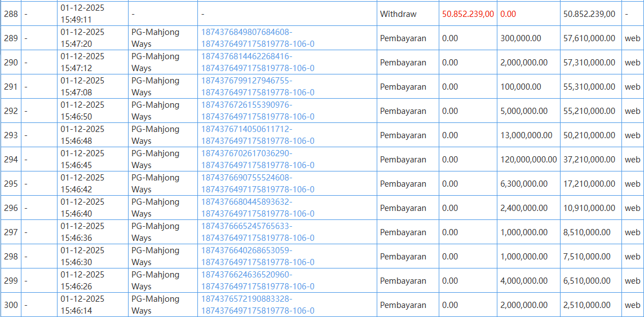644x317 pixels.
Task: Open the link for the 120,000,000.00 payment
Action: [x=258, y=159]
